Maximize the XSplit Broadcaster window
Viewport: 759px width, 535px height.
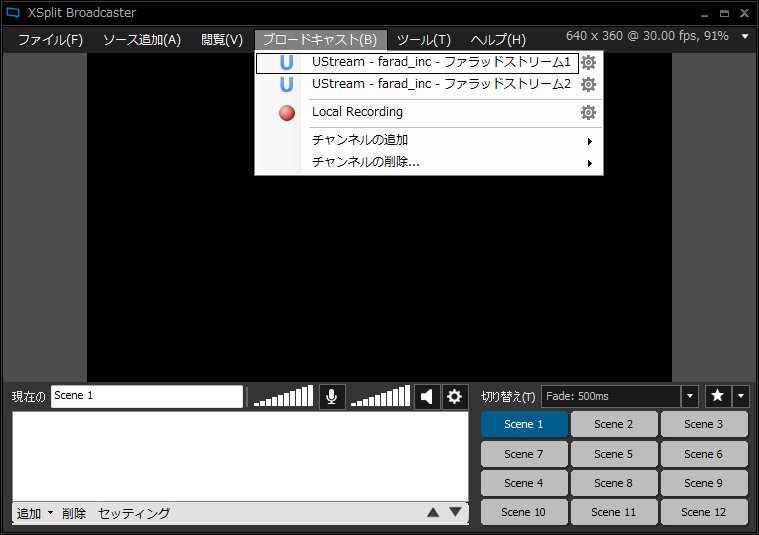pos(724,14)
